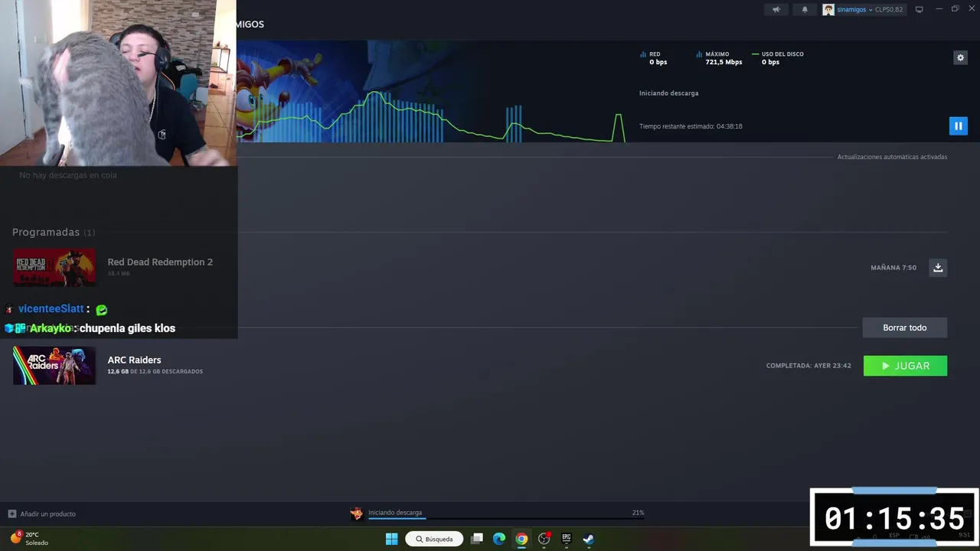Open Steam announcements megaphone icon
Image resolution: width=980 pixels, height=551 pixels.
[776, 9]
